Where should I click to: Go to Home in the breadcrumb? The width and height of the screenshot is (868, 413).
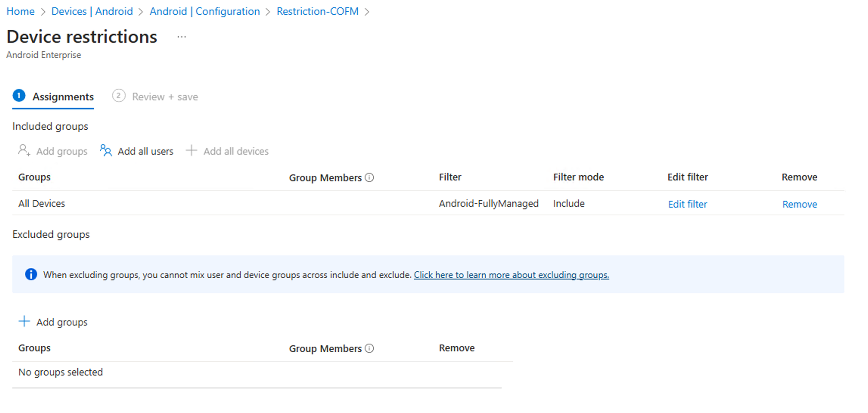[20, 11]
